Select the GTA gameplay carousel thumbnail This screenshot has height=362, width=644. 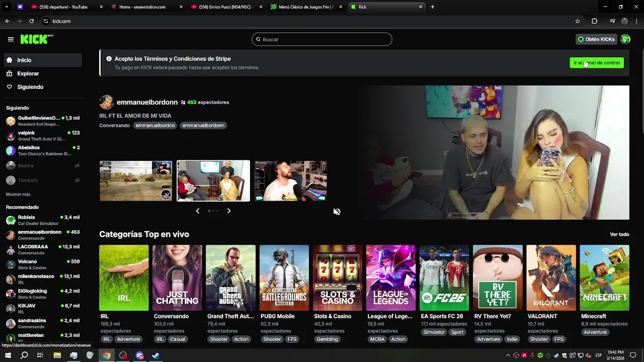click(x=136, y=181)
